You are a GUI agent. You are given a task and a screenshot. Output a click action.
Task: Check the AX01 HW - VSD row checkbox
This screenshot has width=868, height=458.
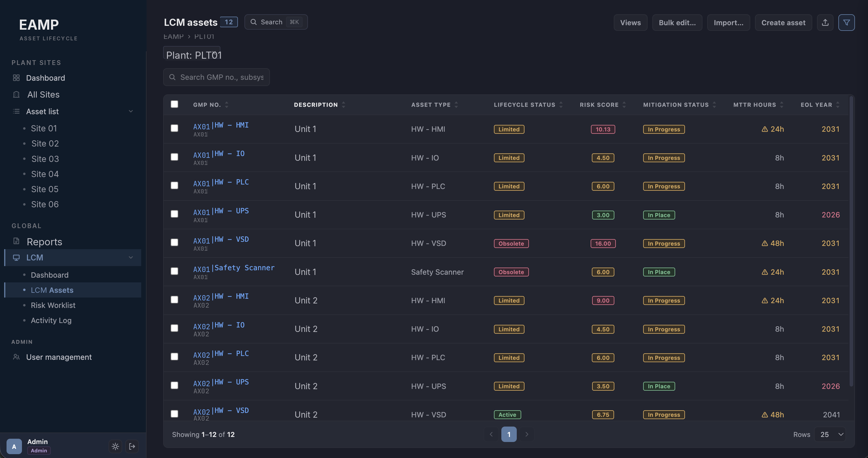[174, 242]
